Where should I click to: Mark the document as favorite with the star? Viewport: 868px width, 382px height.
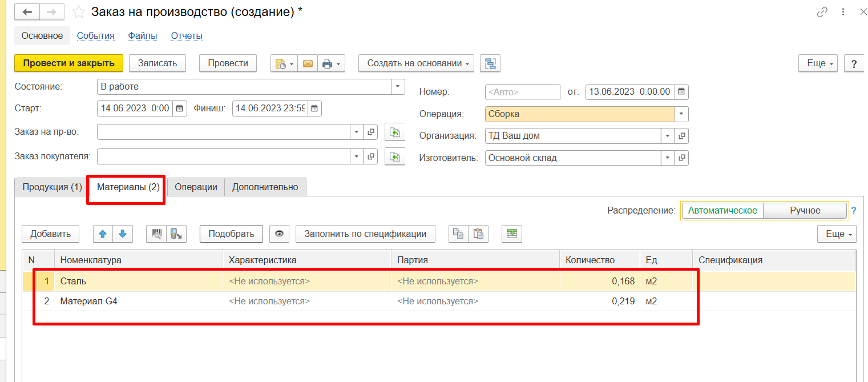point(78,11)
